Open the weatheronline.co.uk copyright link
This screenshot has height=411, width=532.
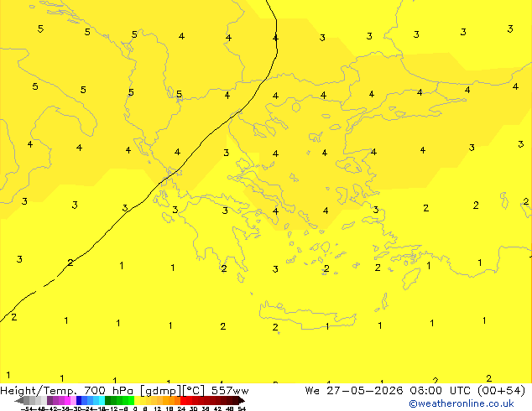pyautogui.click(x=461, y=403)
